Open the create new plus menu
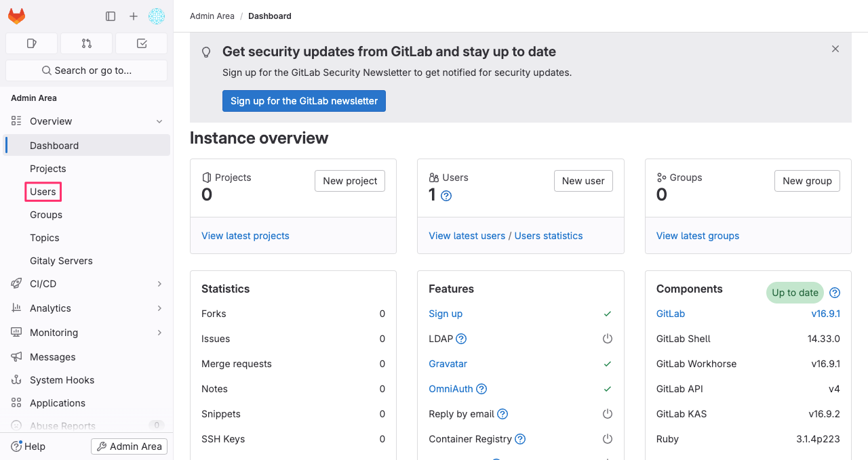 point(134,16)
